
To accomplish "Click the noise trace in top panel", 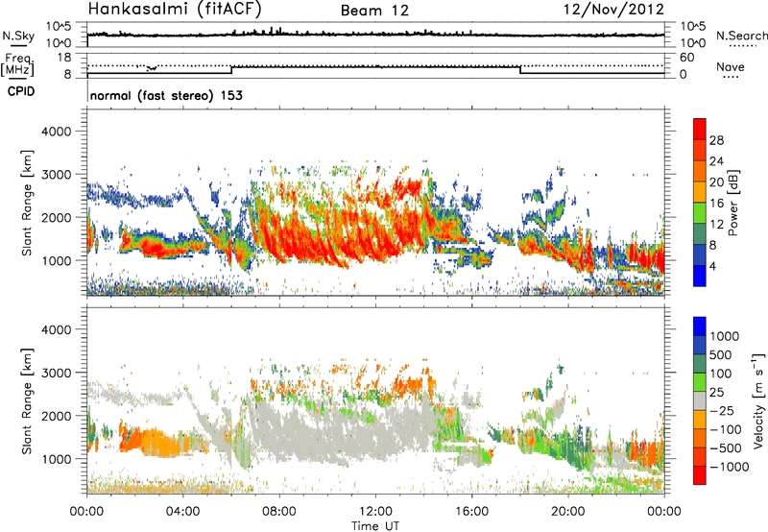I will click(x=375, y=35).
